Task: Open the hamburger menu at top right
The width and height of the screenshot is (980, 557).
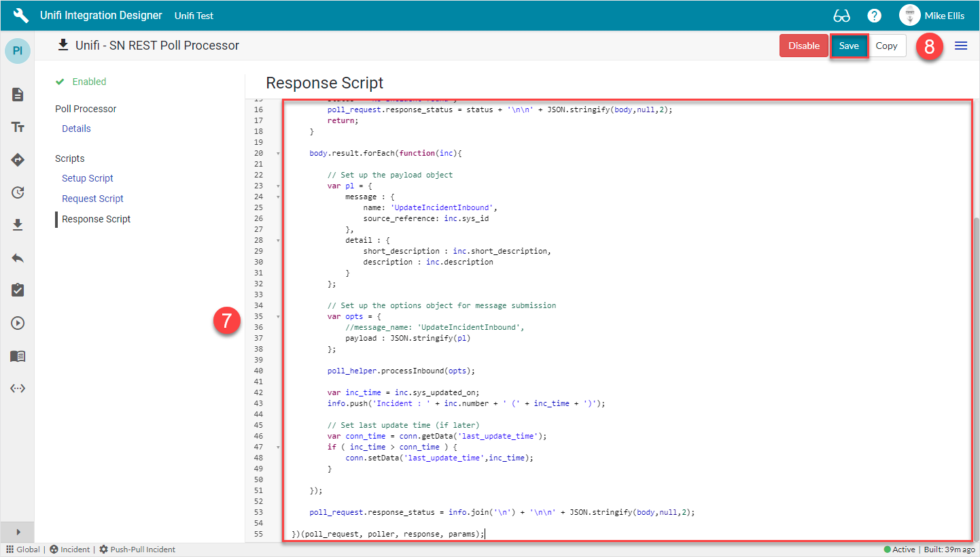Action: (961, 46)
